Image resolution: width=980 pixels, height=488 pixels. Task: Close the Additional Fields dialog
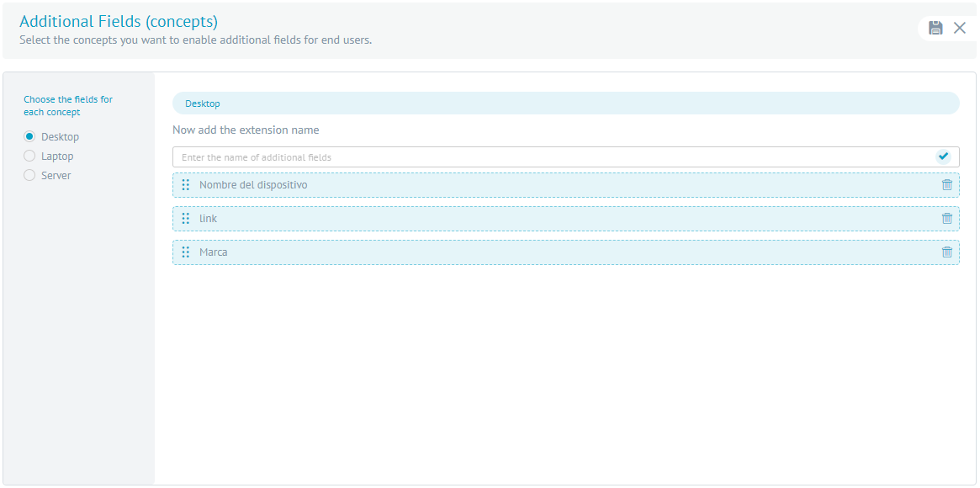(959, 28)
